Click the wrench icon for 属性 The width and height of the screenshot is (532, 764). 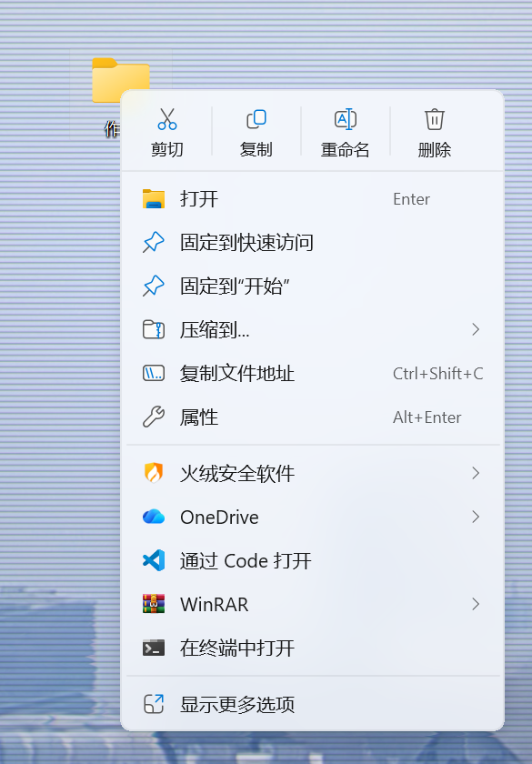(x=154, y=417)
